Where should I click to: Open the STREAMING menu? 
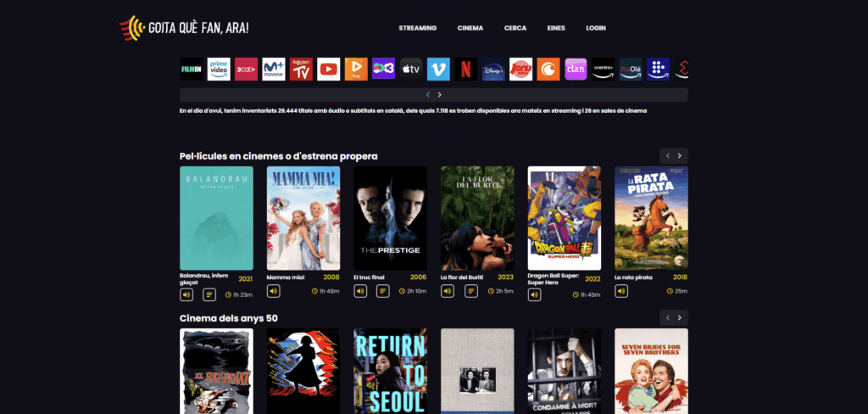pyautogui.click(x=417, y=28)
